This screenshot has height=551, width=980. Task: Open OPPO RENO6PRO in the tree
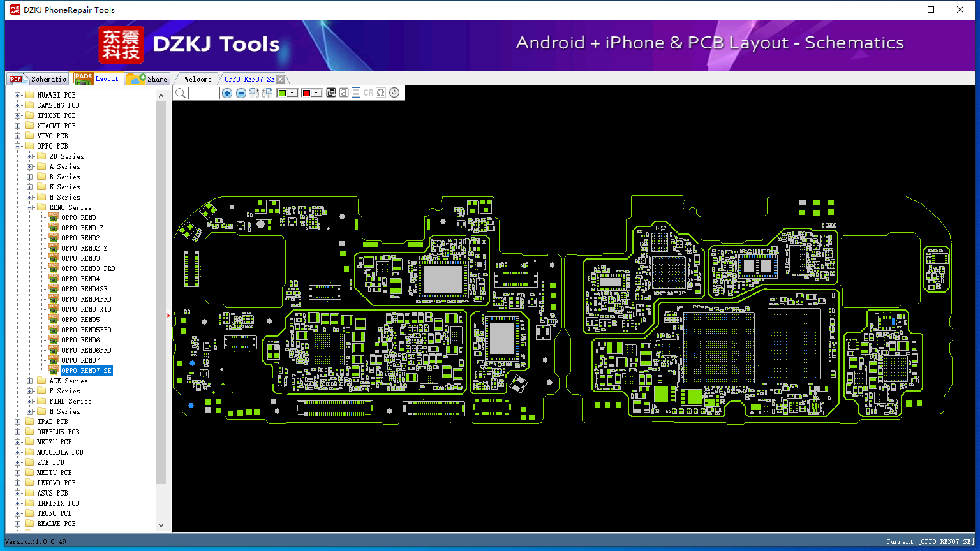click(86, 350)
